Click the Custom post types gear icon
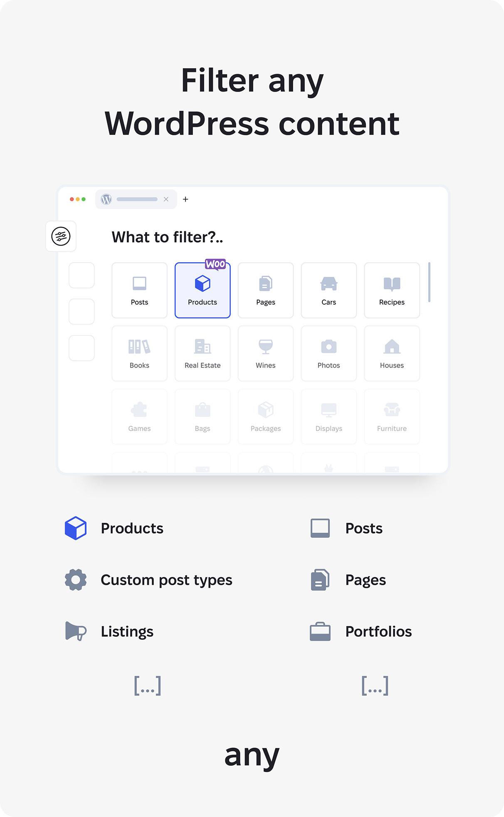504x817 pixels. (76, 580)
